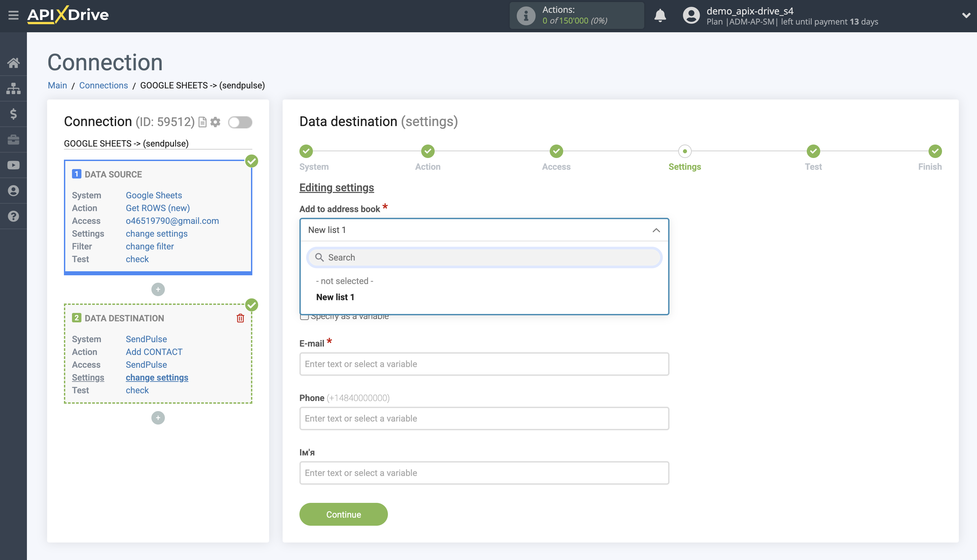Toggle the connection on/off switch

240,122
